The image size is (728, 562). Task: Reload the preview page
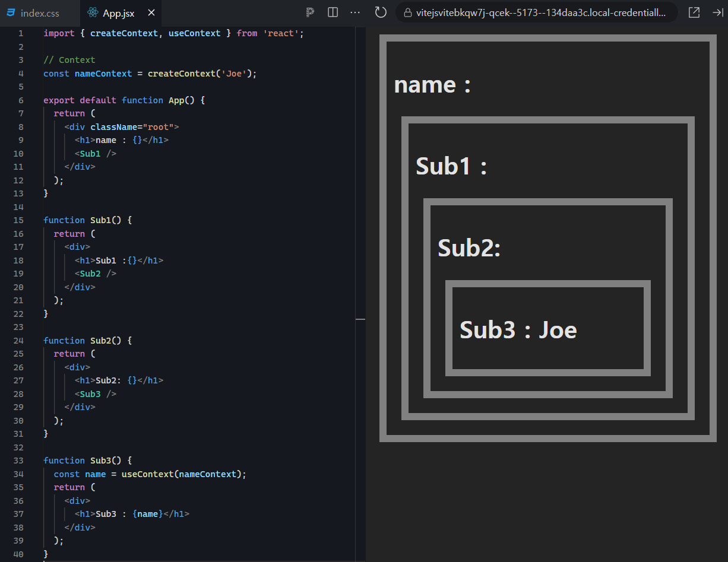pos(381,12)
